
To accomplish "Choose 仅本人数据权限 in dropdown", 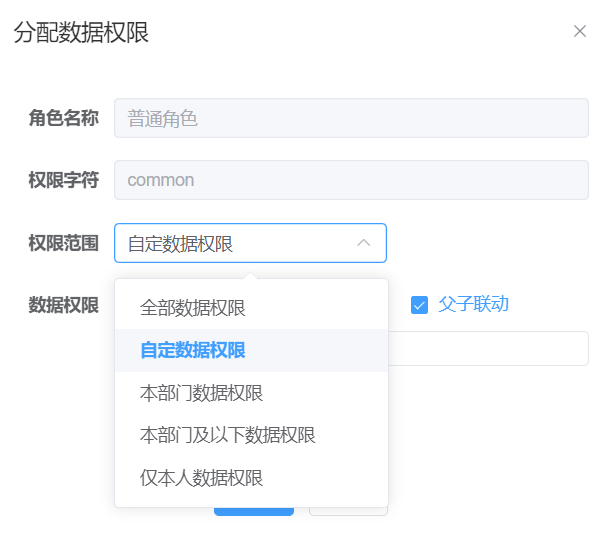I will point(202,478).
